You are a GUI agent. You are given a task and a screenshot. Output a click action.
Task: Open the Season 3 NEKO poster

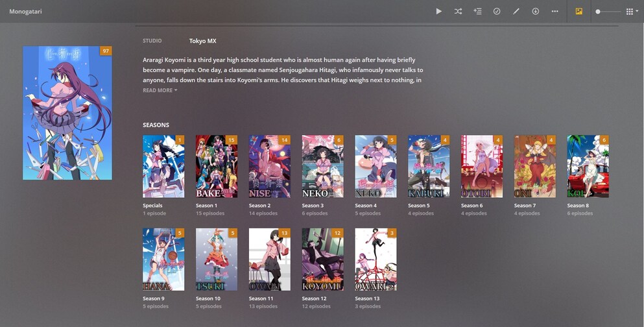click(323, 166)
